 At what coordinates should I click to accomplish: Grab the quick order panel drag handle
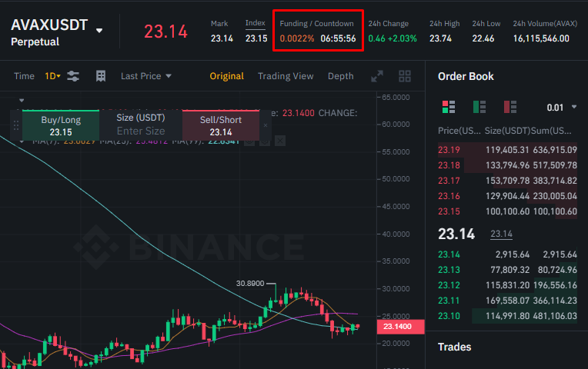pyautogui.click(x=15, y=125)
